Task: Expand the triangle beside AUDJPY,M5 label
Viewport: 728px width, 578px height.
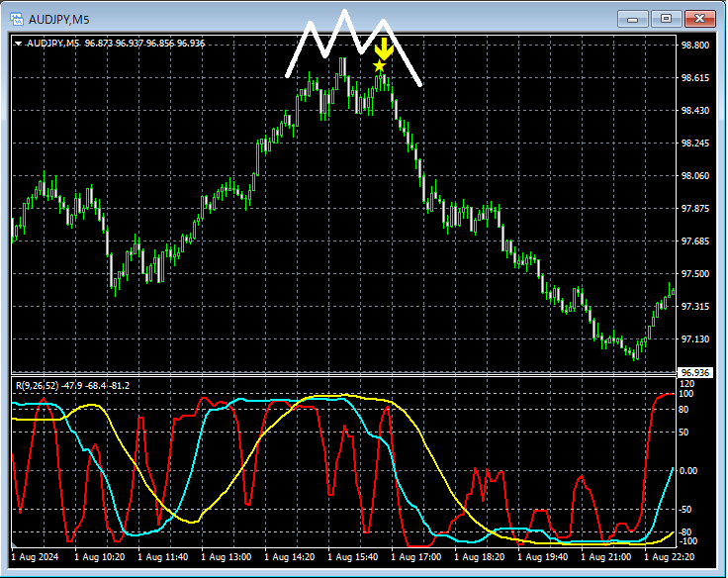Action: pos(19,44)
